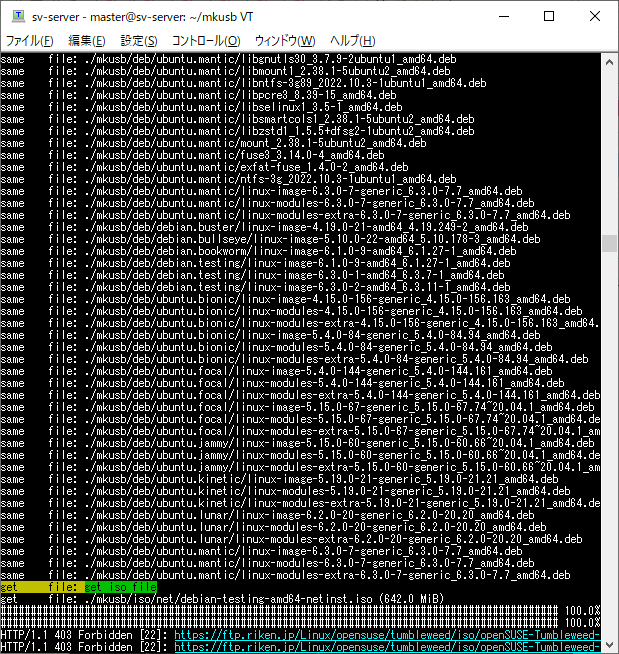Click the libselinux1_3.5-1 line
Screen dimensions: 619x654
tap(201, 107)
